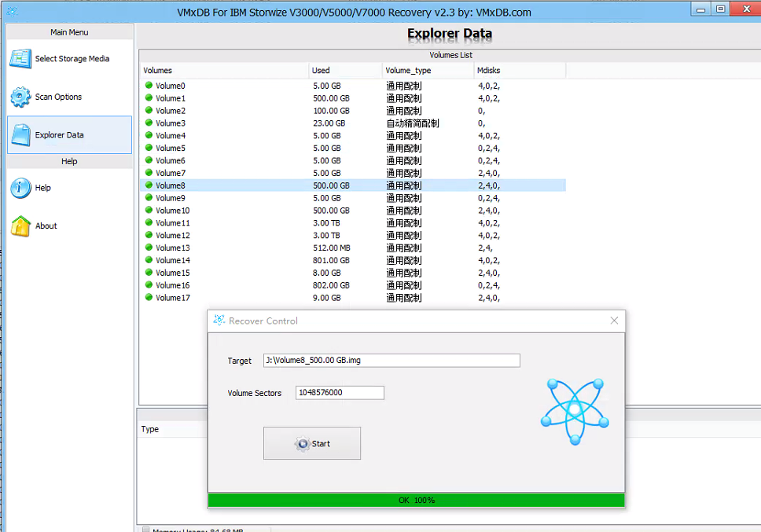
Task: Select the Volume8 name text
Action: pyautogui.click(x=171, y=185)
